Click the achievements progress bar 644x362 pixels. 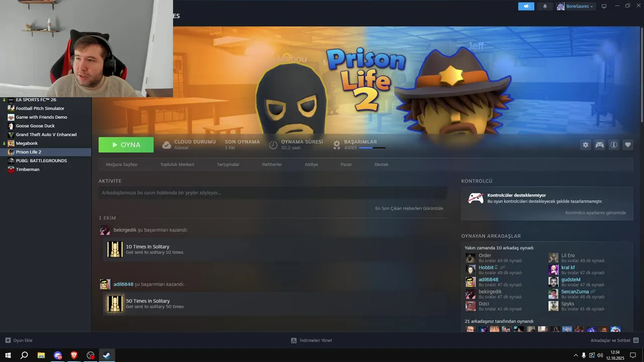372,148
